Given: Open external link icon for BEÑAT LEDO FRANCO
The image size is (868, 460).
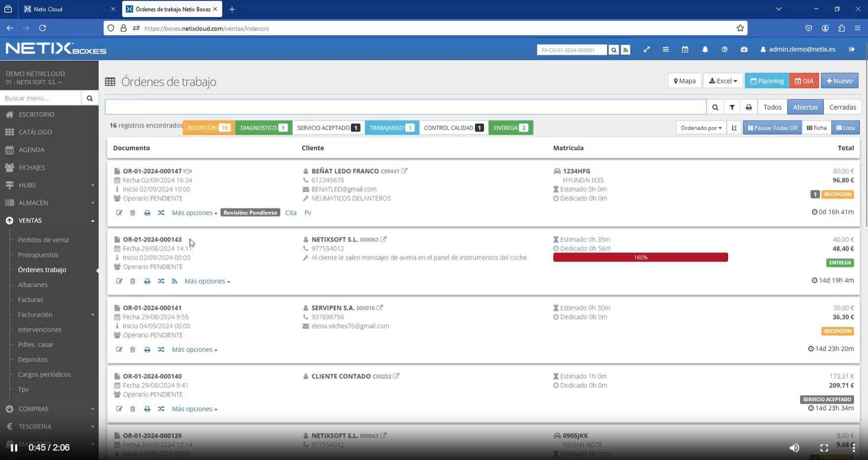Looking at the screenshot, I should (404, 171).
